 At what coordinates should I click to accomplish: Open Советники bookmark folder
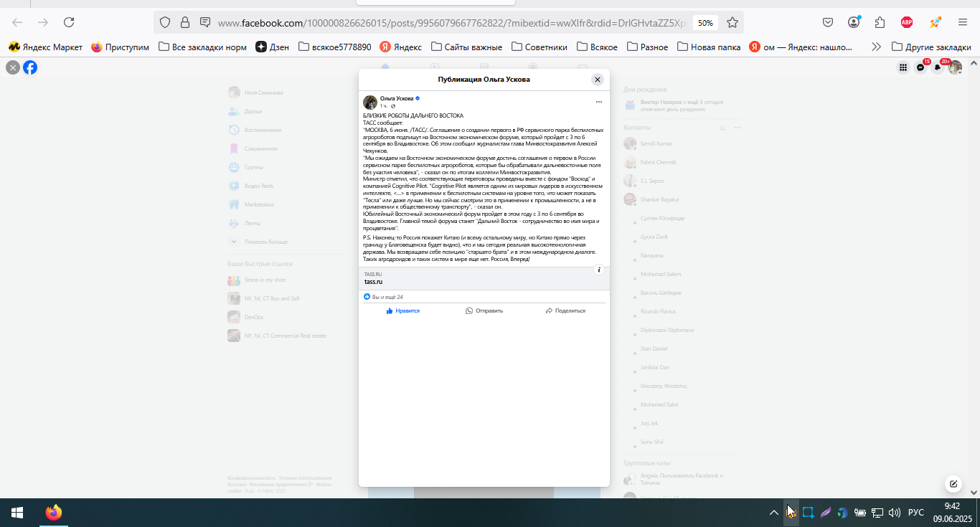[x=539, y=47]
